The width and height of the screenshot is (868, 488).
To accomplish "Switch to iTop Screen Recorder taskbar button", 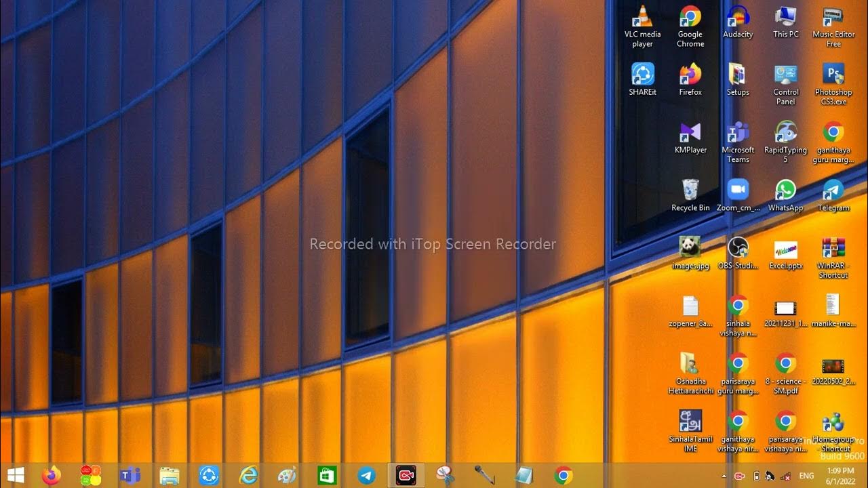I will 406,475.
